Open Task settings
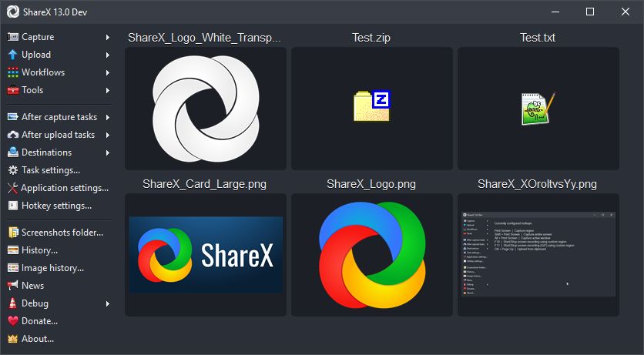644x355 pixels. click(x=50, y=170)
